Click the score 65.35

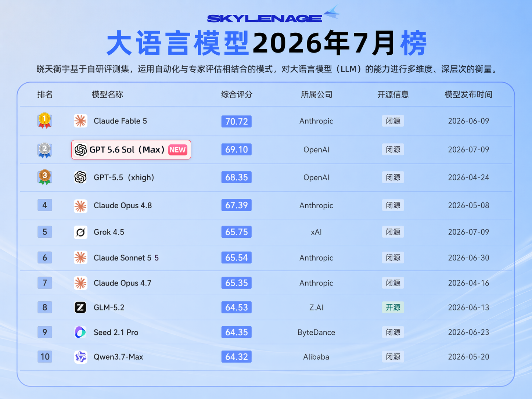[237, 283]
